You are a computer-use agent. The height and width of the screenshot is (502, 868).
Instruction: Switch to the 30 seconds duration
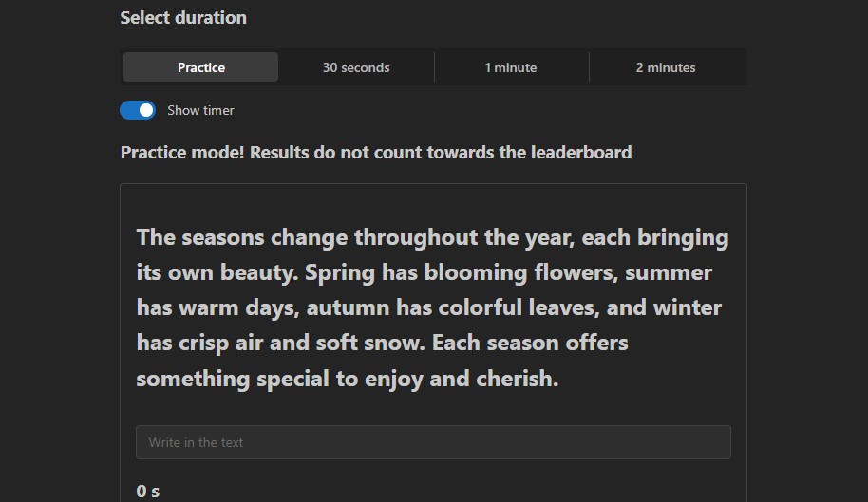[356, 67]
